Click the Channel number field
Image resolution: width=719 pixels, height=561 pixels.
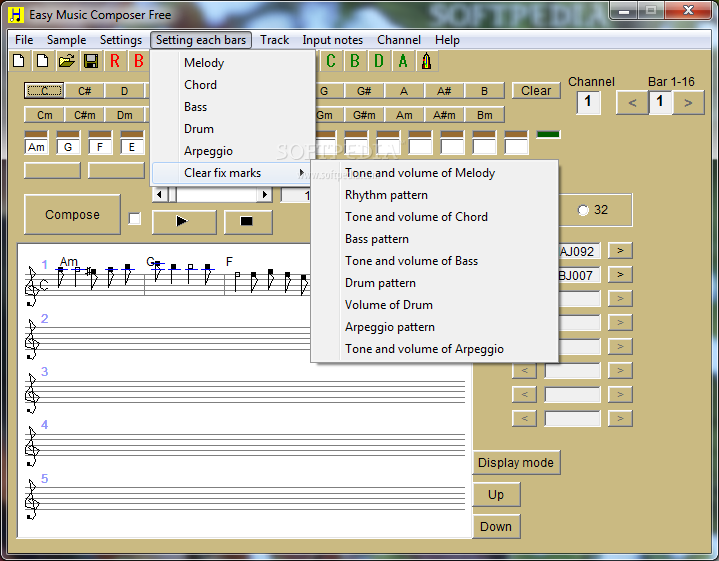click(588, 102)
